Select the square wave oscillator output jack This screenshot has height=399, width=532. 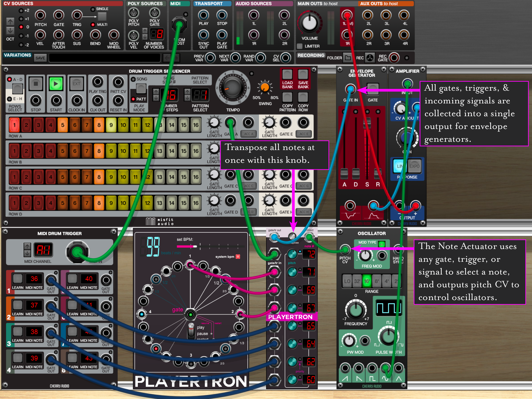pos(372,368)
